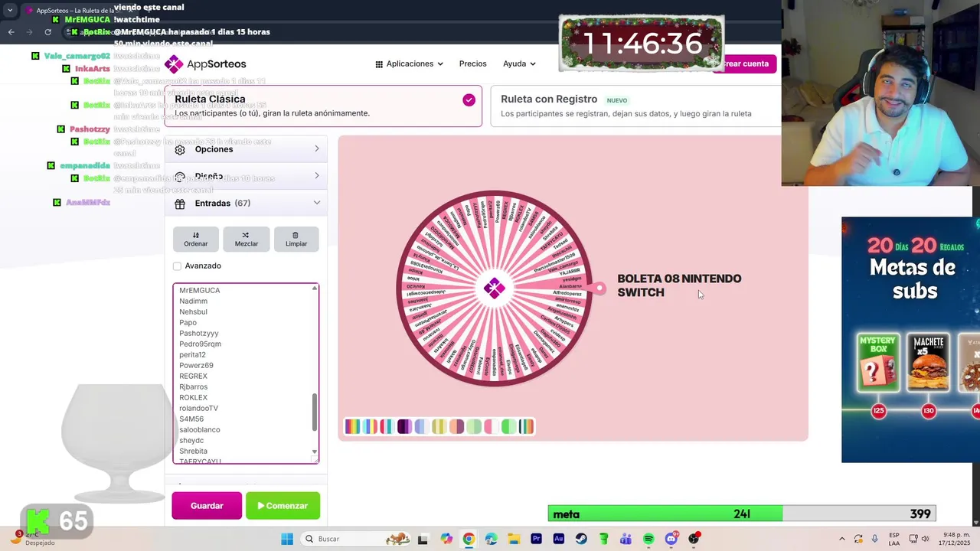Open Steam from the taskbar
Viewport: 980px width, 551px height.
coord(581,539)
